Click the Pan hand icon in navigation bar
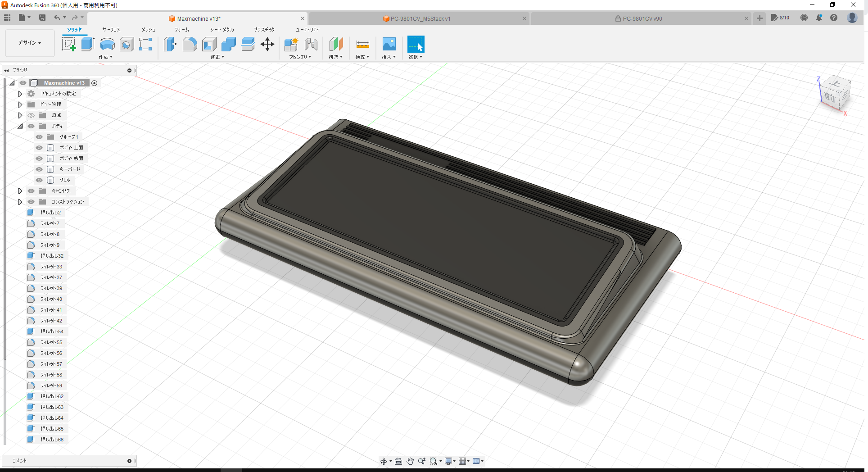This screenshot has width=868, height=472. (410, 461)
